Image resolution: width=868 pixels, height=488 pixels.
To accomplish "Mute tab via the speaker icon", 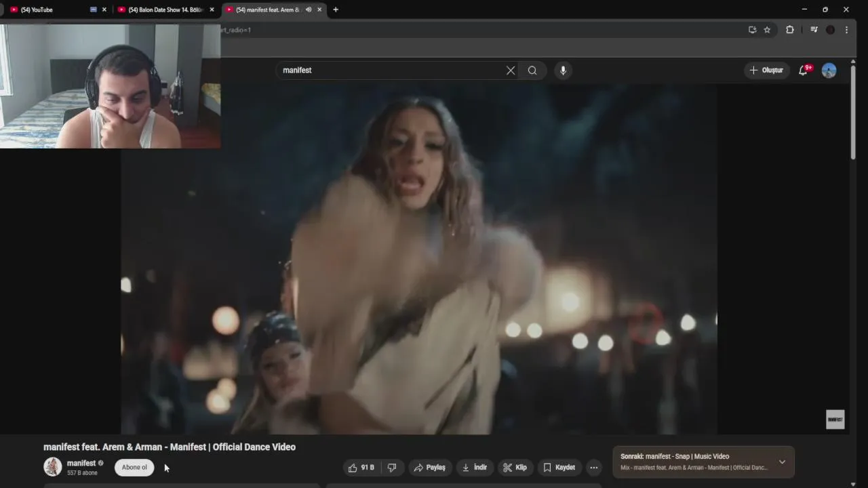I will (x=309, y=9).
